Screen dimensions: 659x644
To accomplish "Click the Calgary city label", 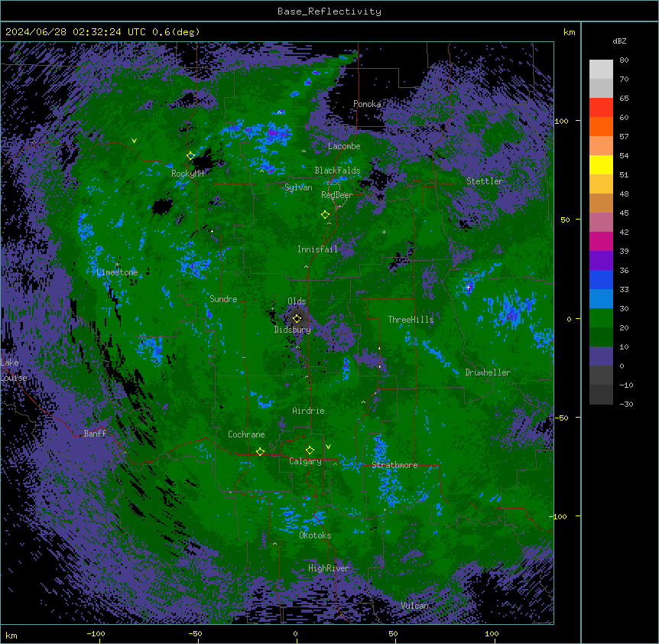I will click(305, 461).
